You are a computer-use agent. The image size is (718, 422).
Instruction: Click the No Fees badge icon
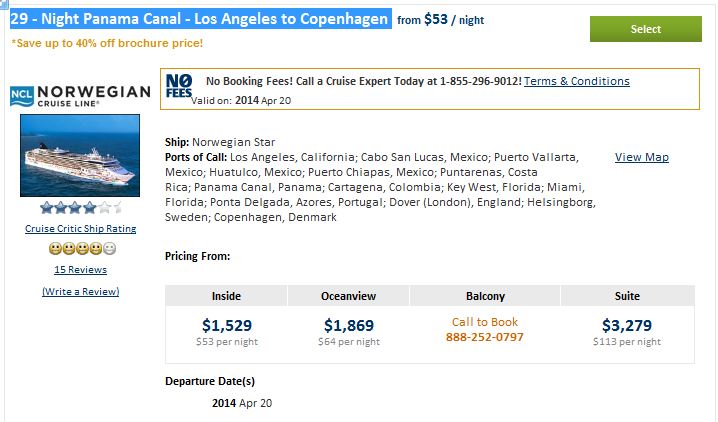click(179, 86)
